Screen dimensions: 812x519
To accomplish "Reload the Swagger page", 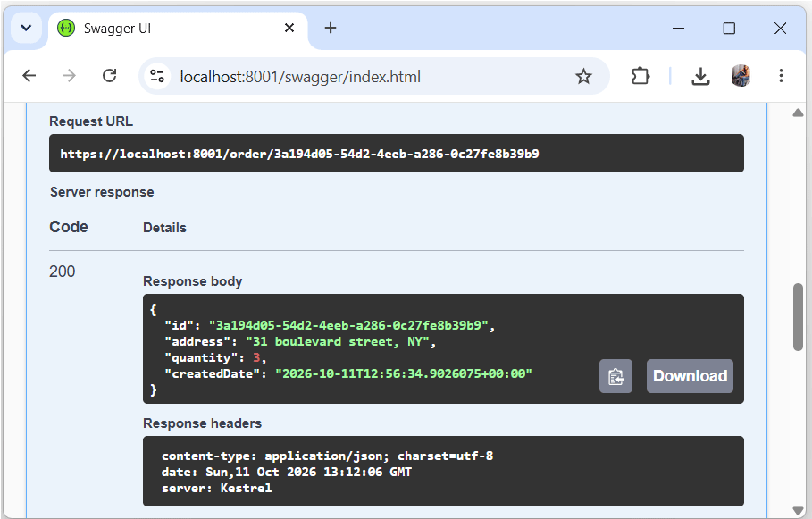I will click(x=109, y=76).
